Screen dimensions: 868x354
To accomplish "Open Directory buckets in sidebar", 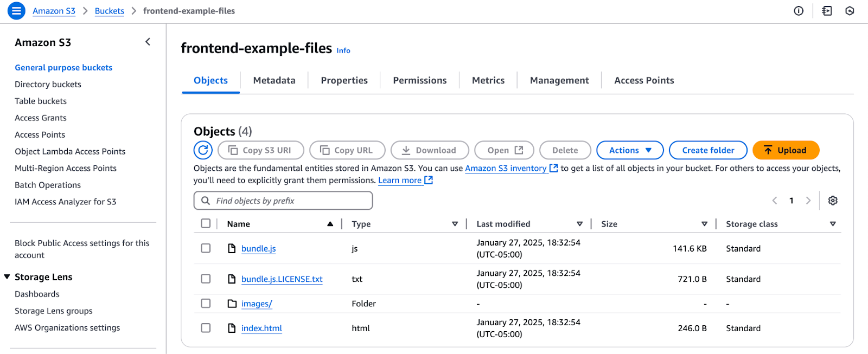I will [x=48, y=84].
